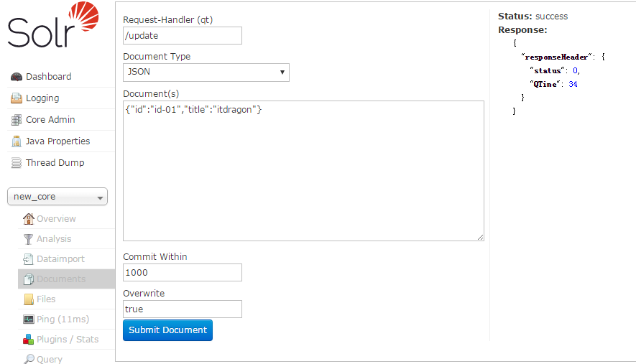Click the Commit Within label
Screen dimensions: 636x364
[x=155, y=256]
